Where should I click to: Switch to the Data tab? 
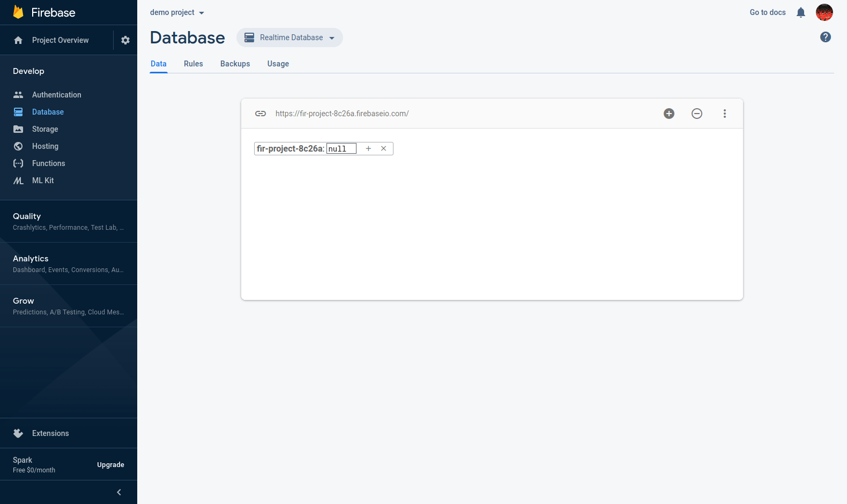[159, 64]
